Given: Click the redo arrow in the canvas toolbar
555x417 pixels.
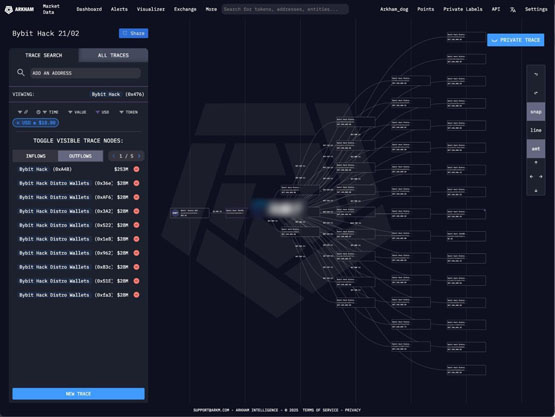Looking at the screenshot, I should click(536, 74).
